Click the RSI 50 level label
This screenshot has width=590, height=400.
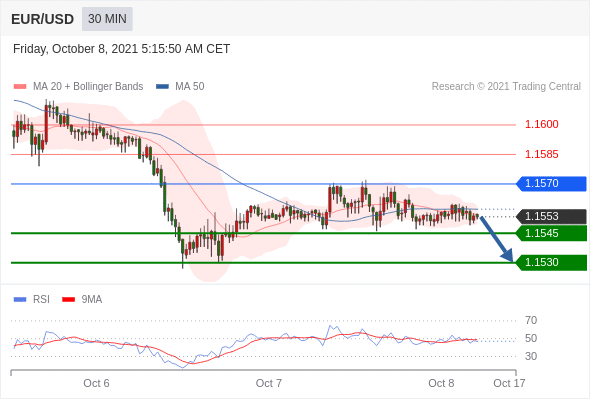[x=531, y=338]
